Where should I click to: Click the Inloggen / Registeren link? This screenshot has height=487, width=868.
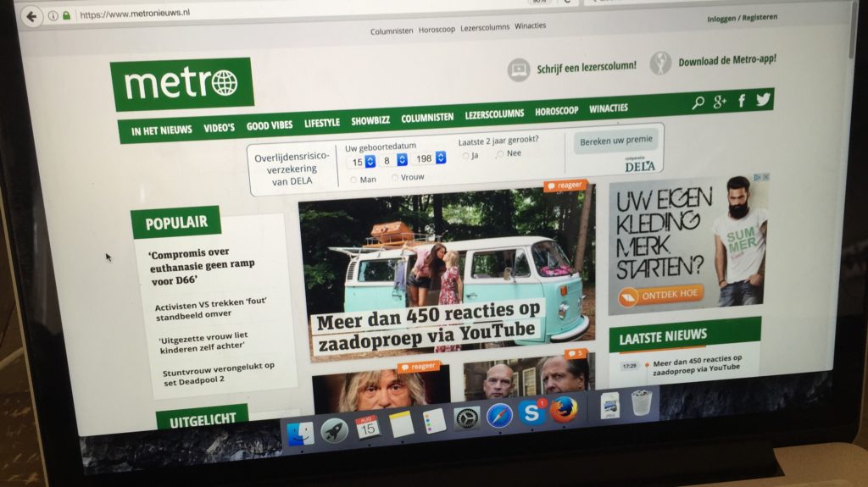742,18
